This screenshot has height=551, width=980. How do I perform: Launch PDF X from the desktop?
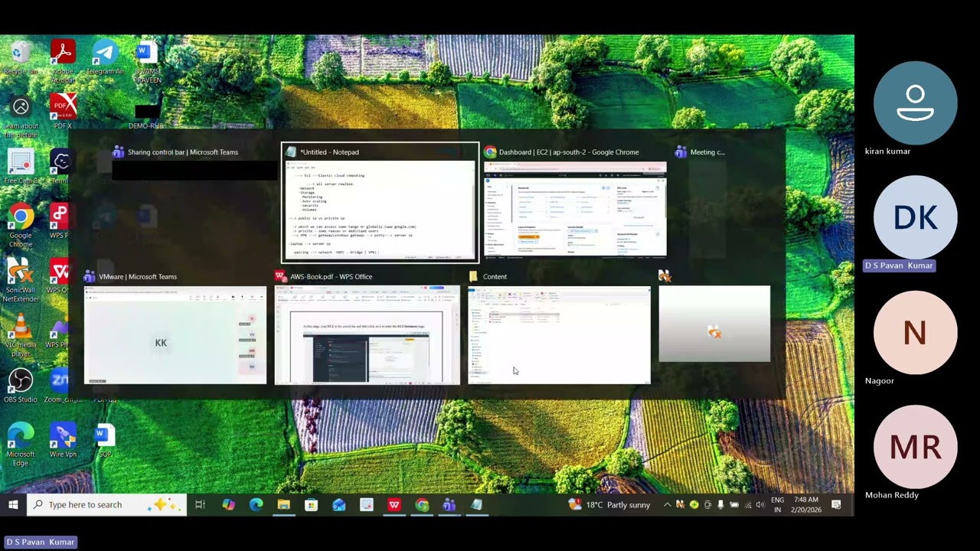(x=63, y=111)
